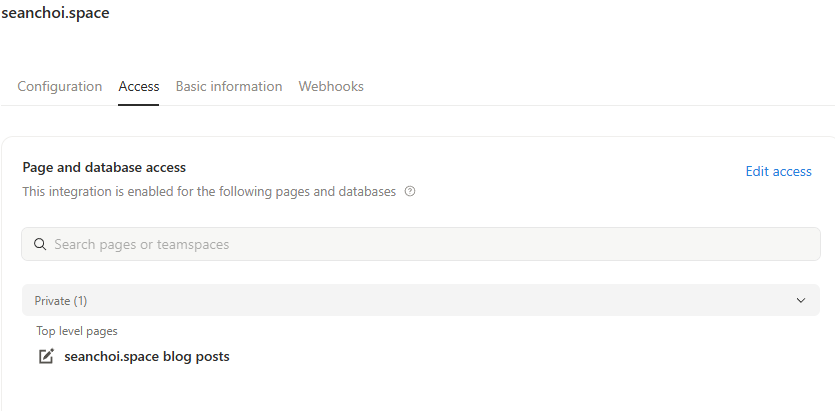Click the Top level pages label
The height and width of the screenshot is (411, 835).
[77, 331]
